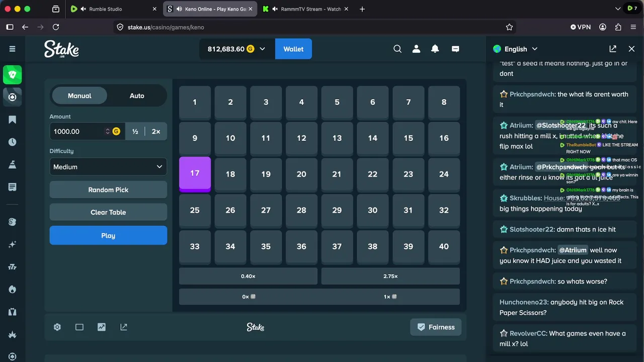
Task: Switch to Auto betting mode
Action: [137, 96]
